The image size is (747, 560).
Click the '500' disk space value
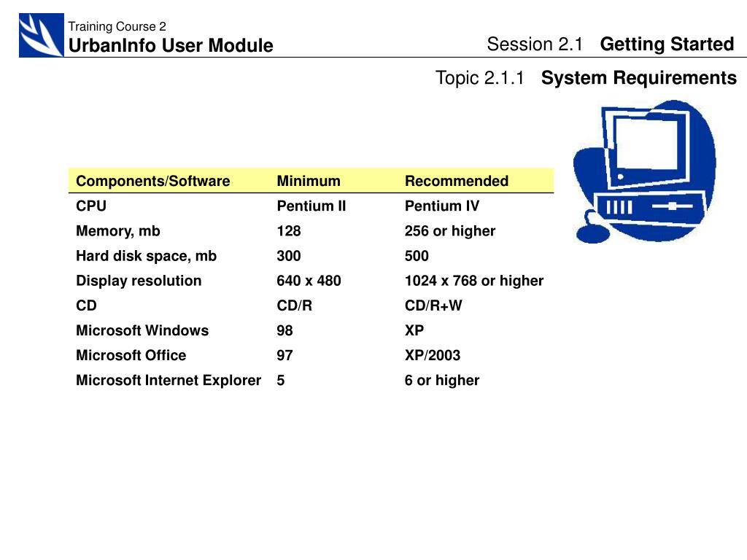417,256
